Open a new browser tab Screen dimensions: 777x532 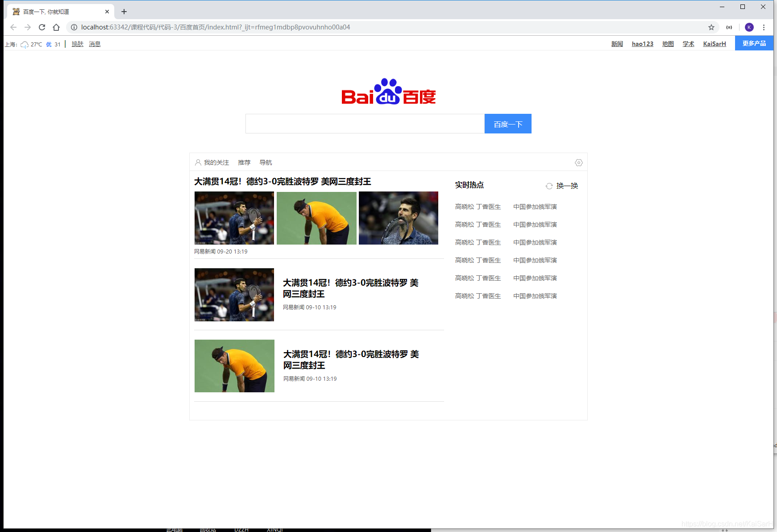(x=124, y=12)
